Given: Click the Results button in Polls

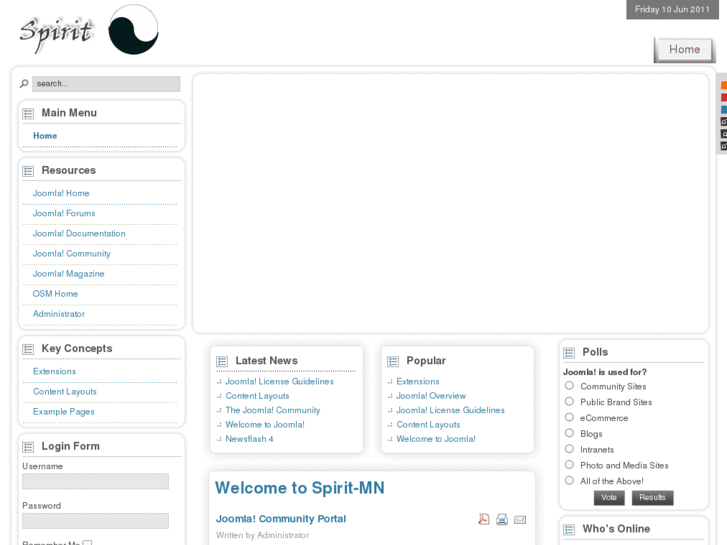Looking at the screenshot, I should 652,498.
